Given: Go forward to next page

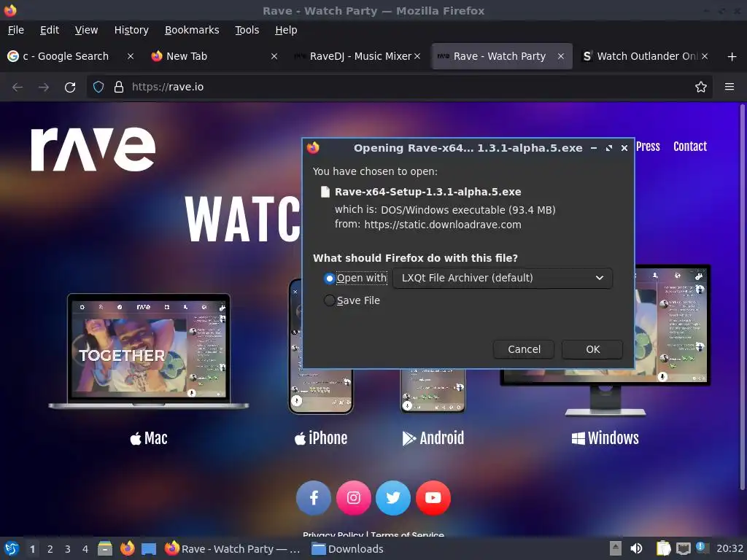Looking at the screenshot, I should click(44, 87).
